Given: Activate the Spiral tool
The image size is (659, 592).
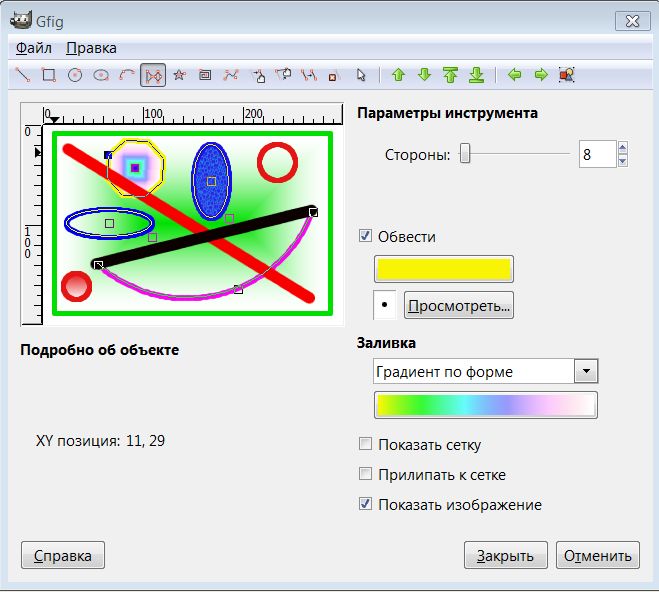Looking at the screenshot, I should coord(205,75).
